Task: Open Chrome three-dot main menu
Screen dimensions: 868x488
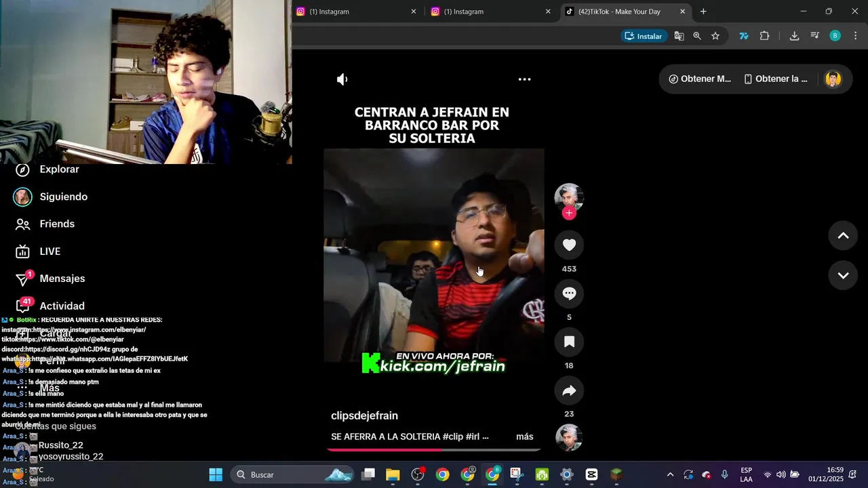Action: click(x=855, y=36)
